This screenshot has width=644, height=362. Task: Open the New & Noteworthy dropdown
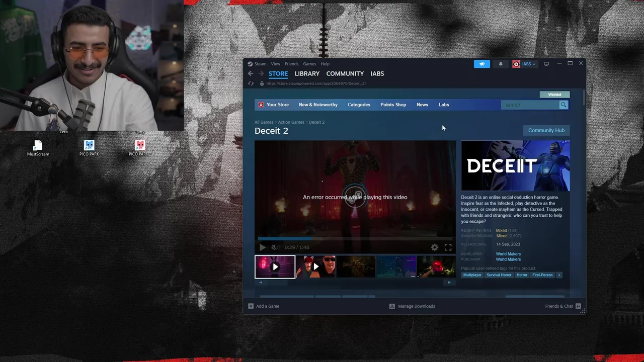pyautogui.click(x=318, y=105)
